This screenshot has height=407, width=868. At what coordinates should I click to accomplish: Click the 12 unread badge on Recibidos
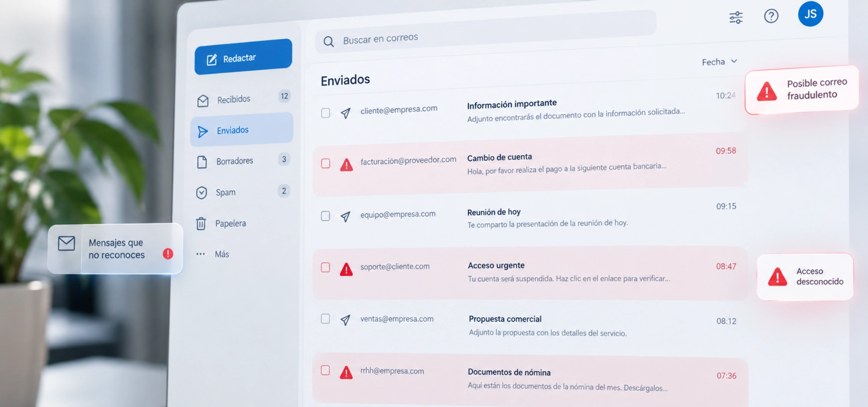[x=284, y=96]
